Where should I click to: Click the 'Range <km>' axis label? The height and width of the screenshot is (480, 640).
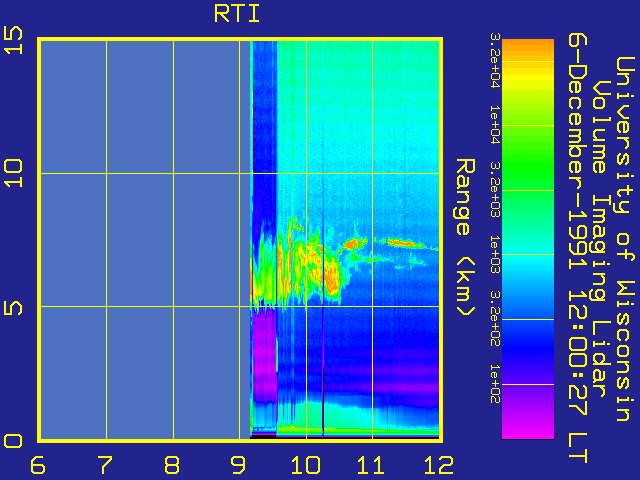pos(465,237)
